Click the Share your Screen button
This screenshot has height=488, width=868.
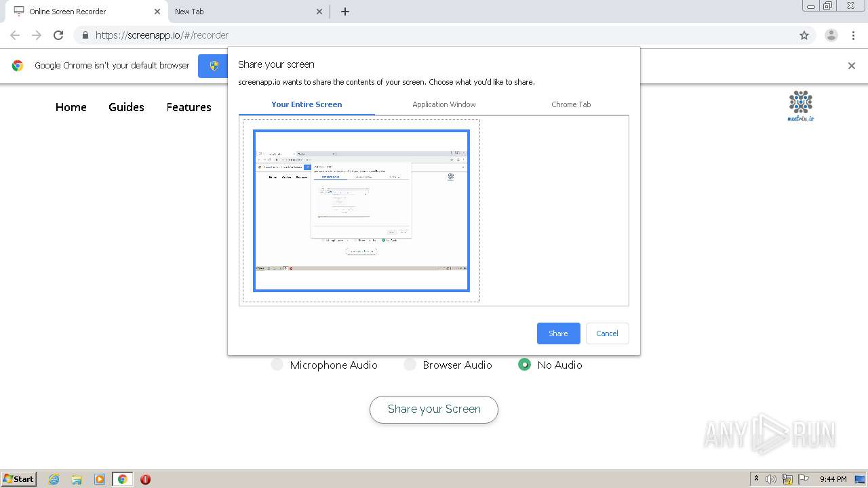[434, 409]
